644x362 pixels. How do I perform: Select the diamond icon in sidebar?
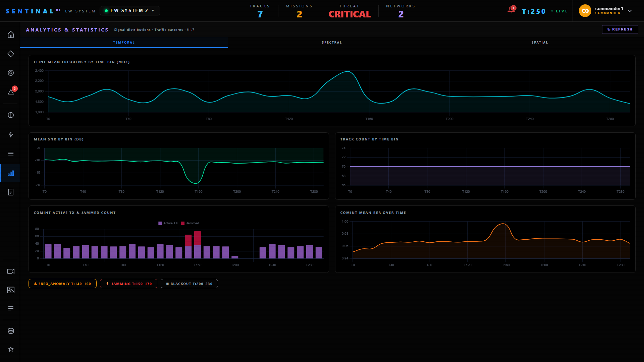11,54
